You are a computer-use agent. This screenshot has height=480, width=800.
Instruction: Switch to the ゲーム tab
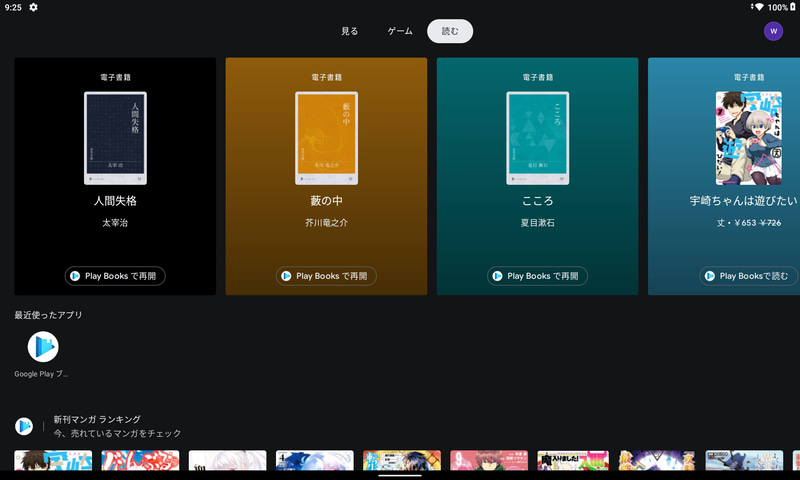coord(400,31)
